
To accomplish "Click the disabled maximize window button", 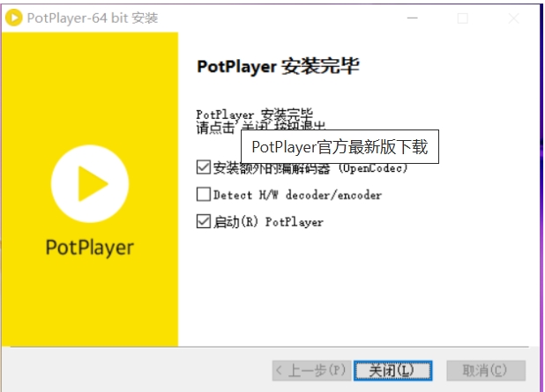I will [x=463, y=18].
